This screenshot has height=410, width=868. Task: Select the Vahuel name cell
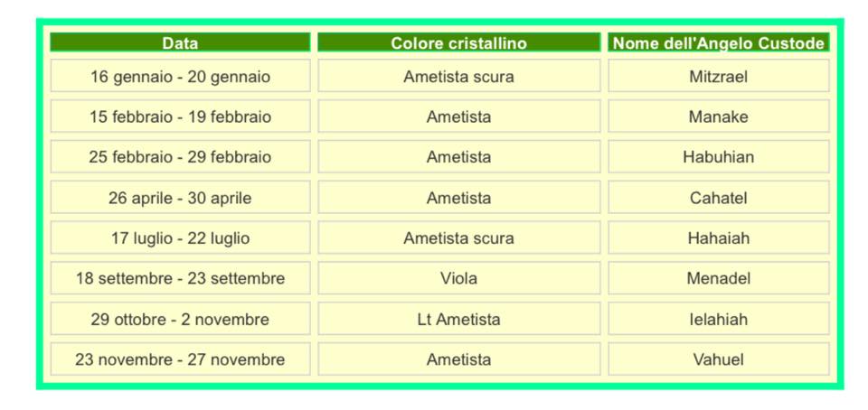click(x=718, y=359)
